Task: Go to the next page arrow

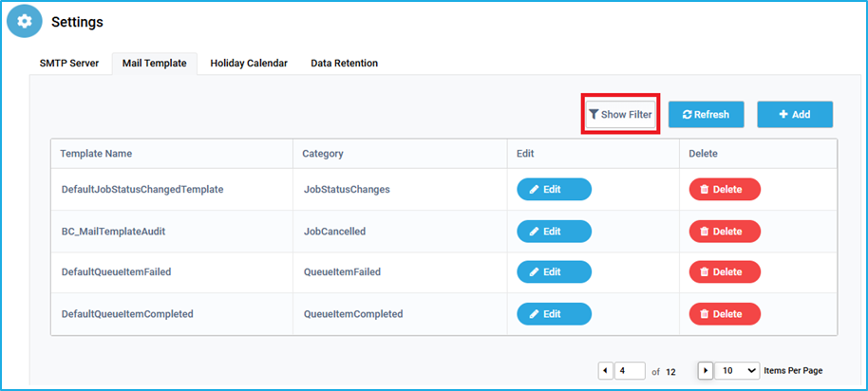Action: click(706, 370)
